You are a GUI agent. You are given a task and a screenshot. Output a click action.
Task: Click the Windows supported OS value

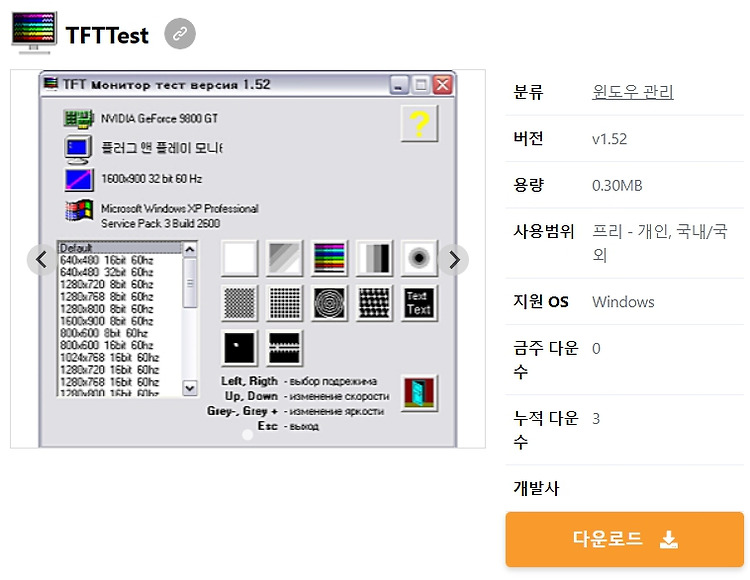(x=623, y=302)
